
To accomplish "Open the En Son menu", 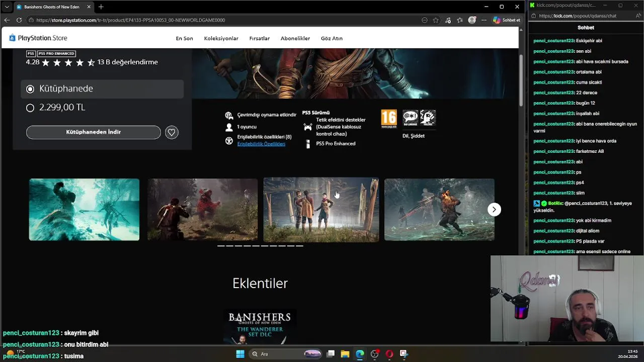I will (184, 39).
